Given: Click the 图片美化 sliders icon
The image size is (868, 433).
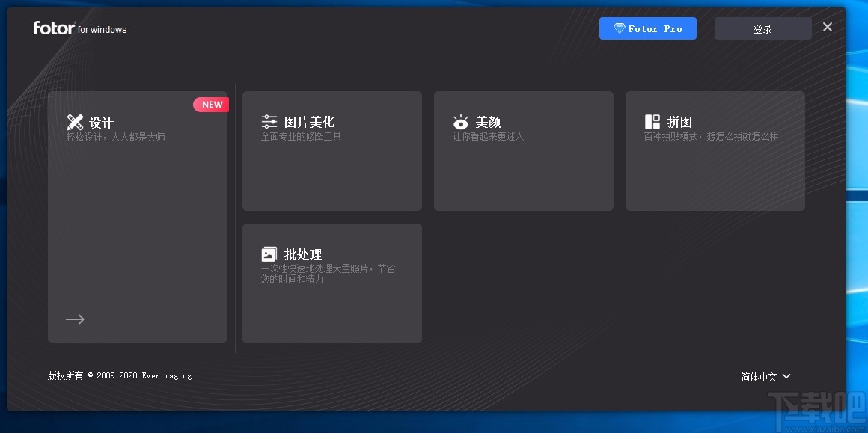Looking at the screenshot, I should click(x=269, y=121).
